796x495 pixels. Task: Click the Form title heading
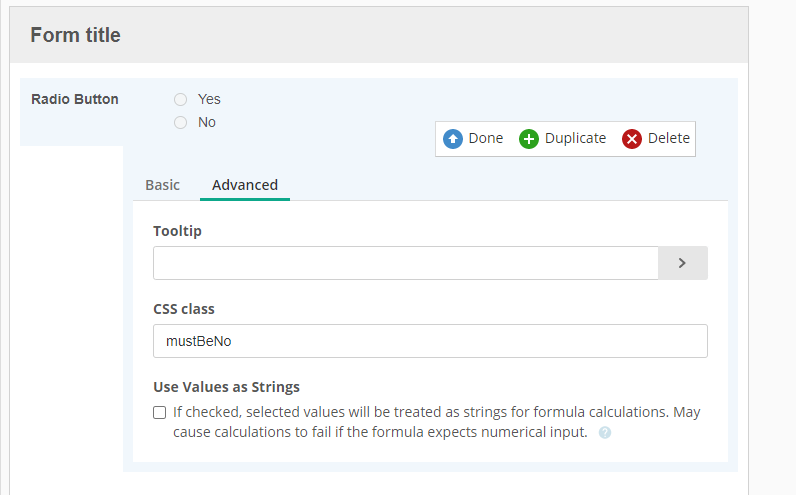(x=75, y=35)
